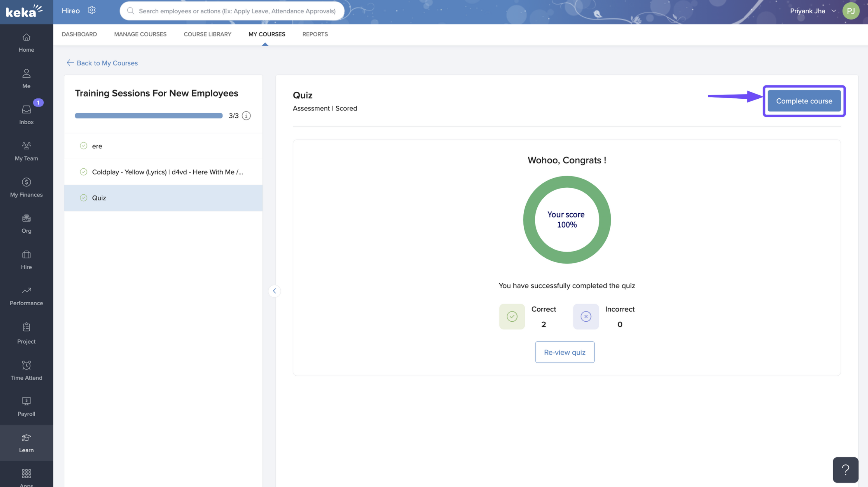Click the course progress info icon

(x=246, y=116)
